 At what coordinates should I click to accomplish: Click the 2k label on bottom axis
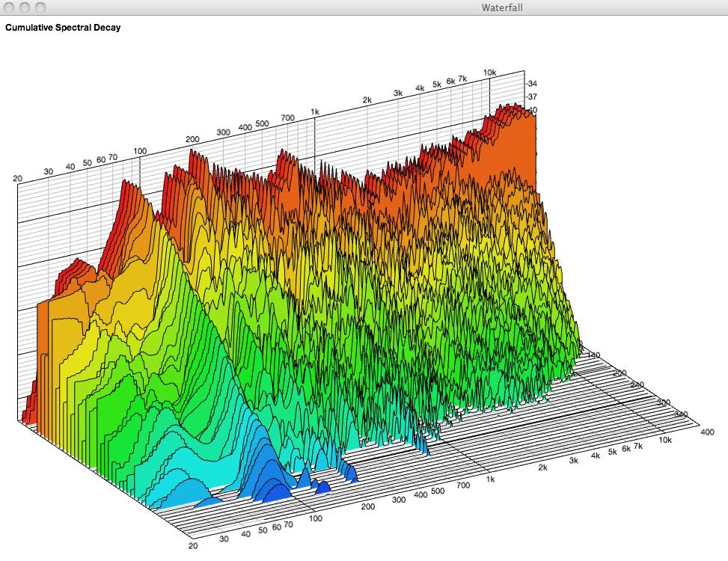pos(544,467)
